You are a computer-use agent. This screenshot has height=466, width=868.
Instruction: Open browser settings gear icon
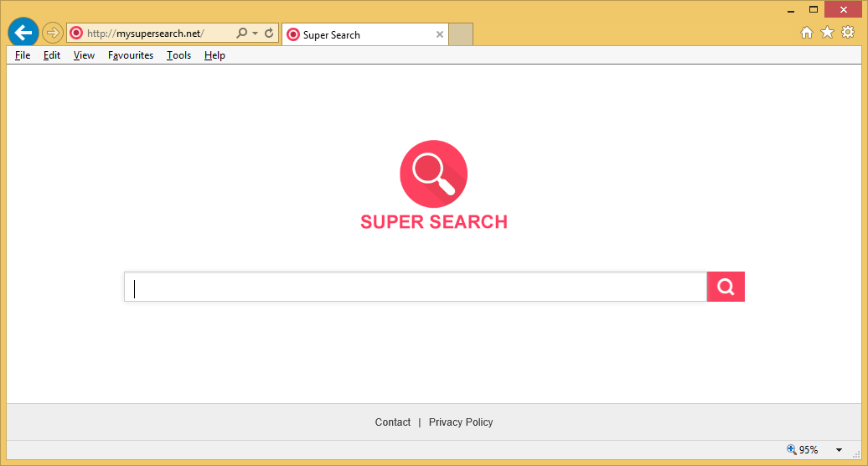[848, 32]
